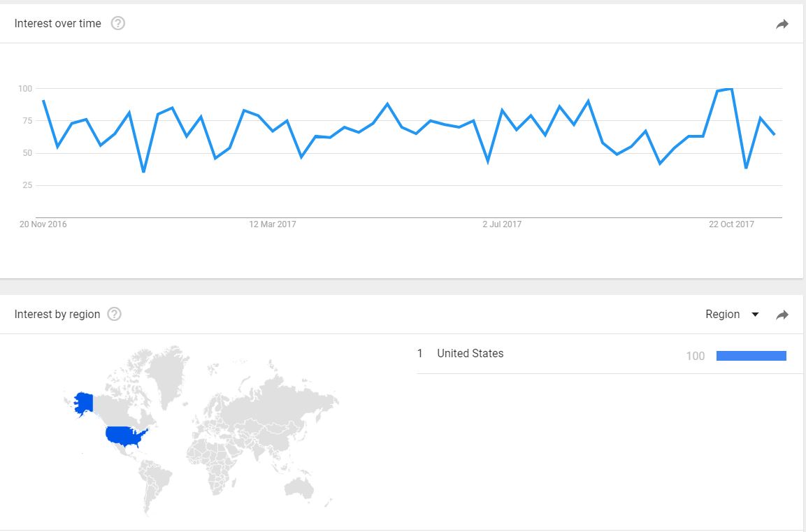Click the Interest by region heading
The image size is (806, 532).
point(57,314)
